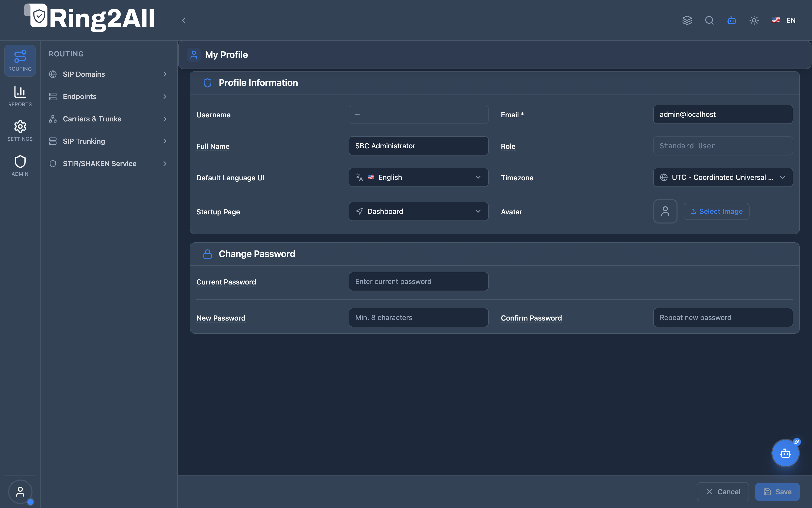Open the Settings section
This screenshot has width=812, height=508.
coord(20,131)
